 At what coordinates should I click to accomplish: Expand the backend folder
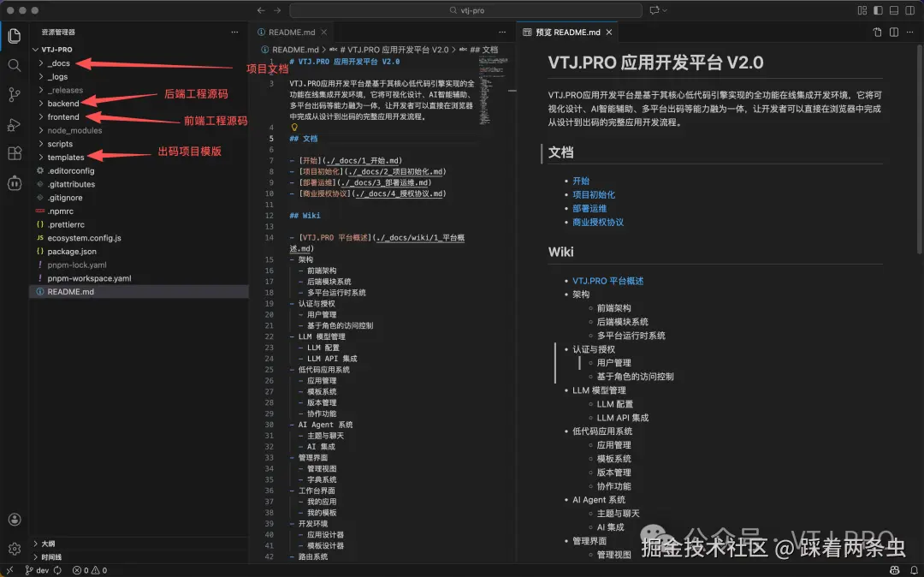(x=62, y=103)
